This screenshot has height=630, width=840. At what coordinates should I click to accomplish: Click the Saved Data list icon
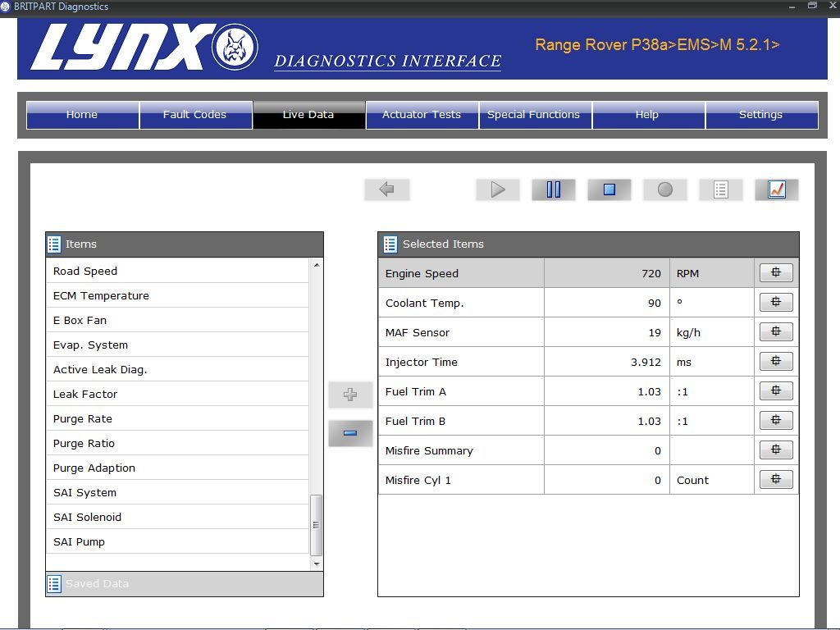[x=54, y=584]
